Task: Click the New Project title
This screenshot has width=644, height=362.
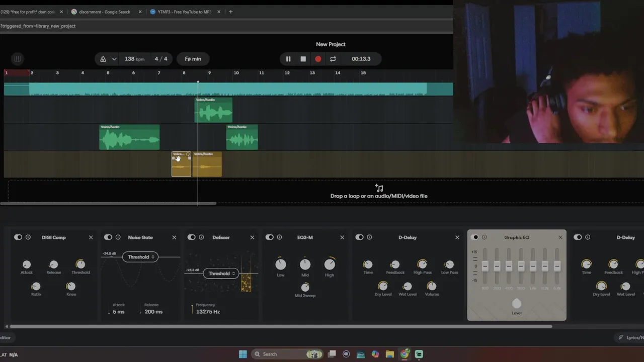Action: pos(331,44)
